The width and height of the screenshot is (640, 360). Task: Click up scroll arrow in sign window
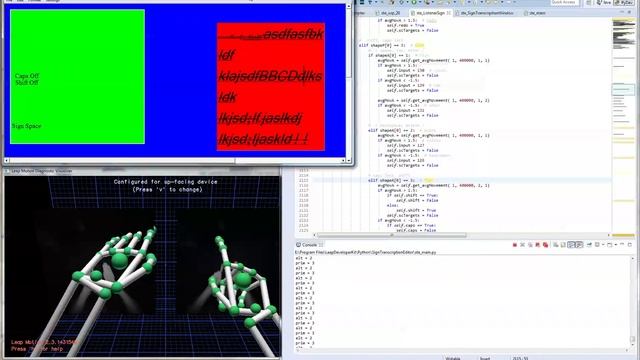coord(349,6)
